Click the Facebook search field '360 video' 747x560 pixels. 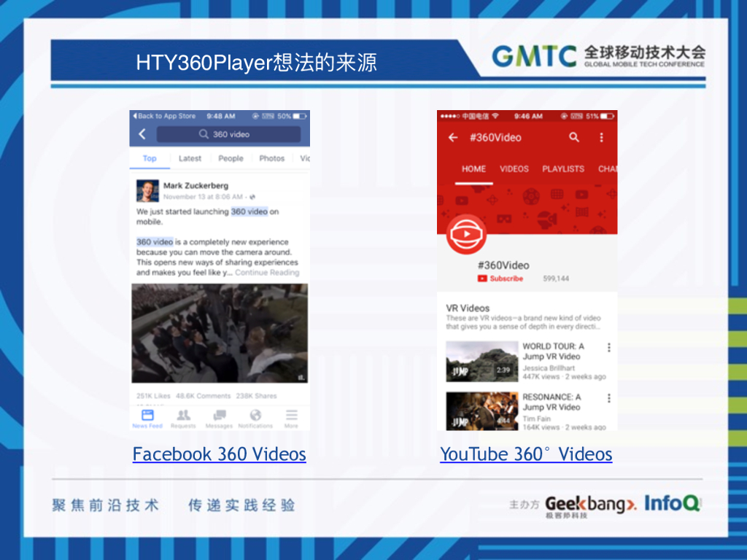coord(228,134)
